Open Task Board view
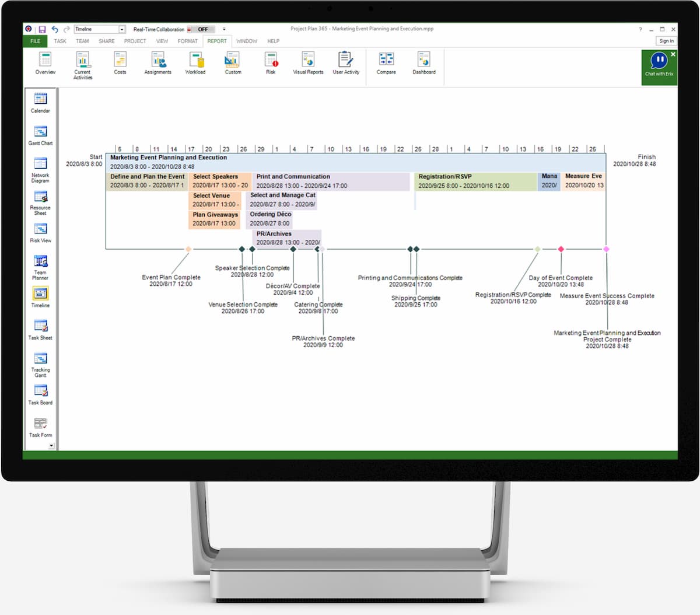The width and height of the screenshot is (700, 615). click(40, 395)
